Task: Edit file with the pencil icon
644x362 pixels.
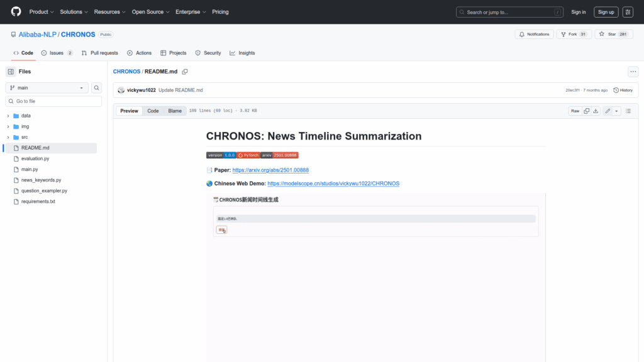Action: 608,111
